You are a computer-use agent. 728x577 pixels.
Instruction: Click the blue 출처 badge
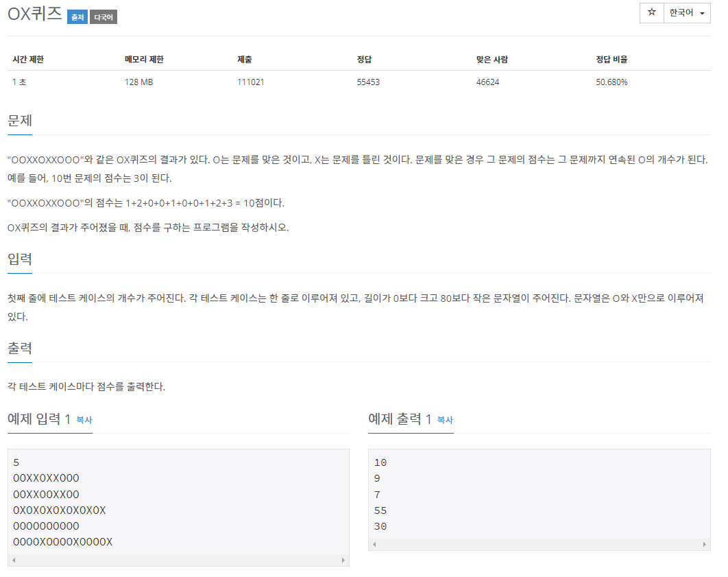[x=77, y=17]
